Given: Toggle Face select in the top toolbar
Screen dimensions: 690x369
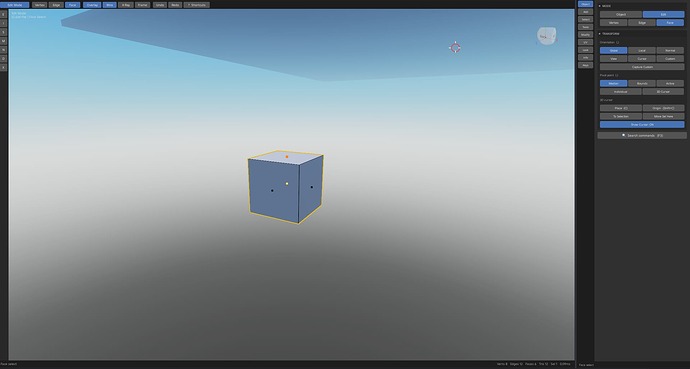Looking at the screenshot, I should [x=73, y=5].
